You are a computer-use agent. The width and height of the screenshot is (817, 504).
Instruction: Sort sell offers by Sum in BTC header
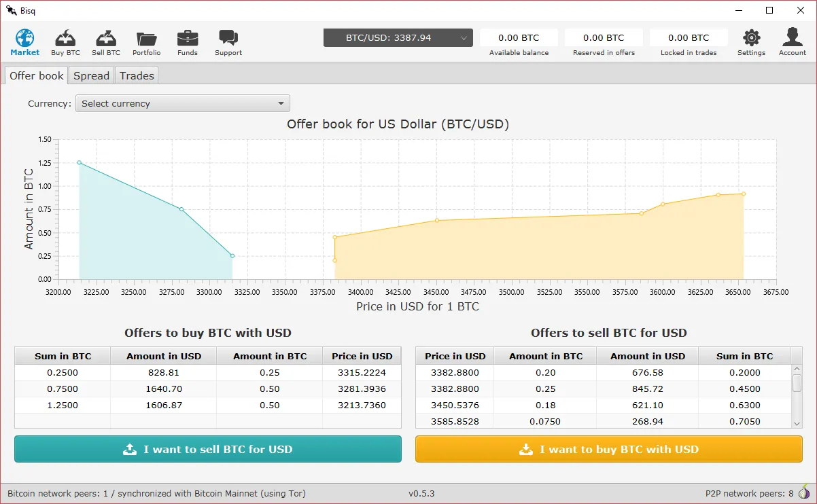click(x=745, y=356)
